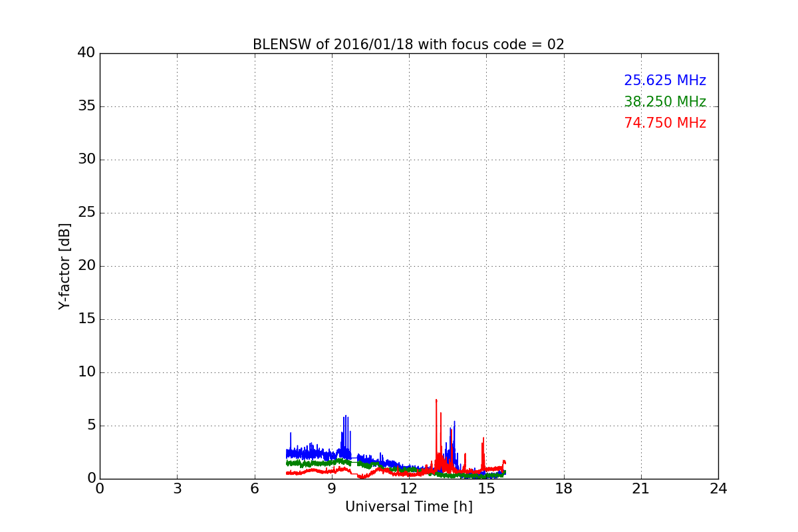The height and width of the screenshot is (532, 798).
Task: Click x-axis tick label 12
Action: (409, 489)
